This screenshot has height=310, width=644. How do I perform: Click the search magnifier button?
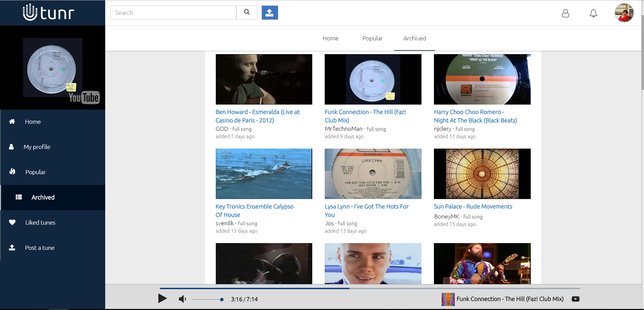pyautogui.click(x=247, y=12)
